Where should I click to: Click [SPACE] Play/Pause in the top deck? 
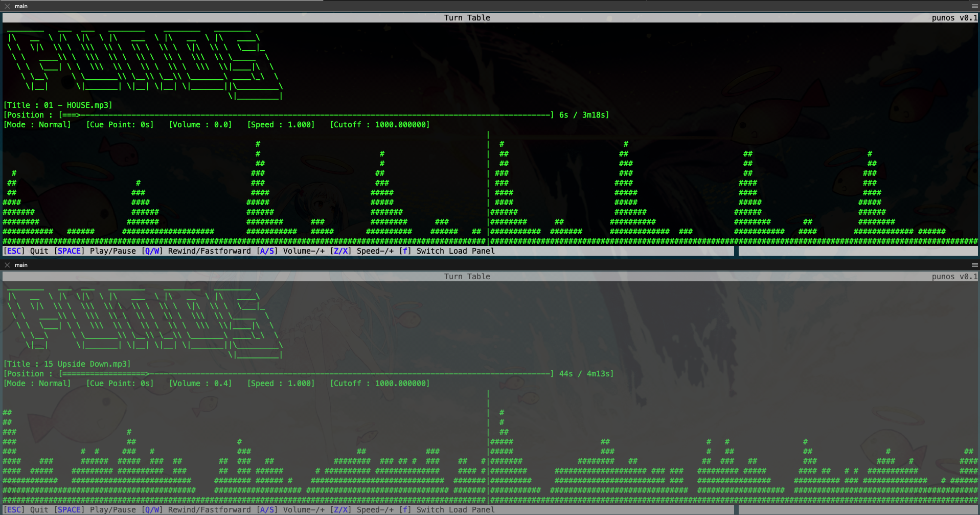(x=95, y=251)
